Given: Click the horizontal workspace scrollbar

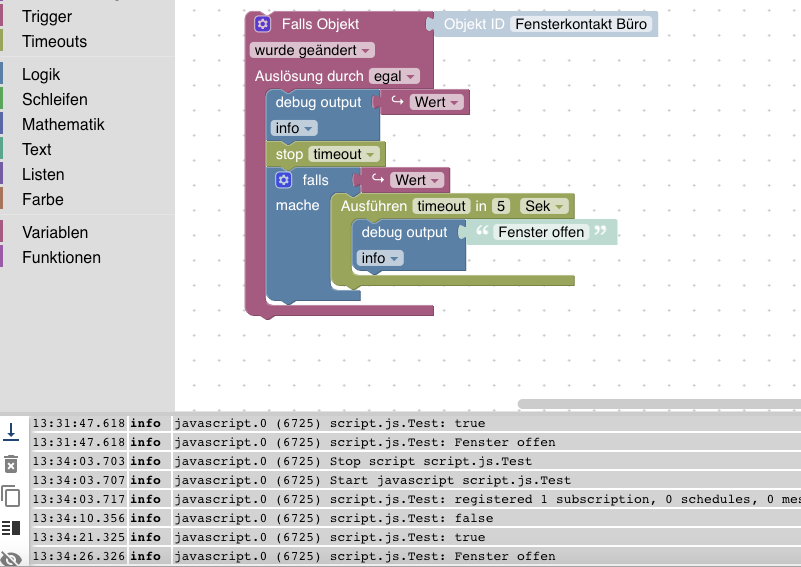Looking at the screenshot, I should click(659, 404).
